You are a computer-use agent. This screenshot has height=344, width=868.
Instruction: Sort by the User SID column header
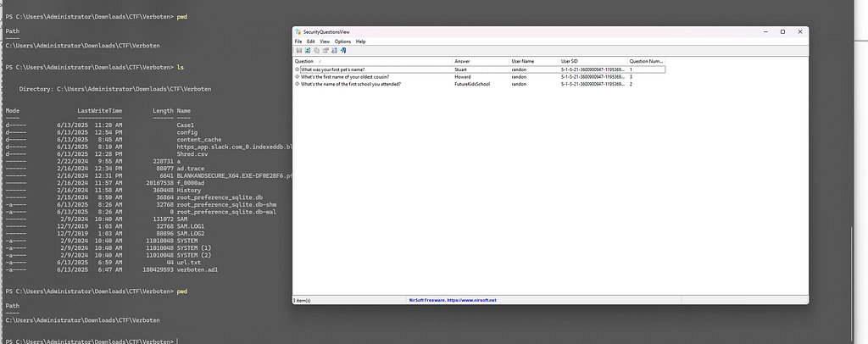click(x=593, y=61)
